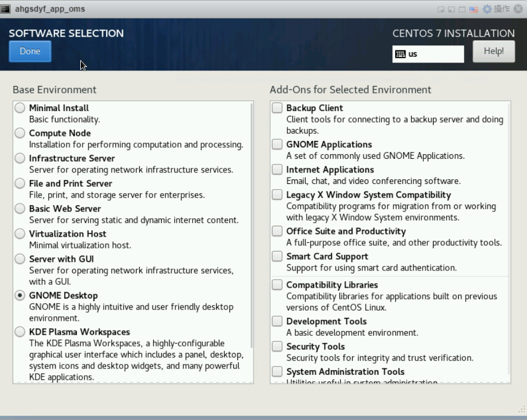Click the Add-Ons for Selected Environment heading
Viewport: 527px width, 420px height.
[350, 89]
